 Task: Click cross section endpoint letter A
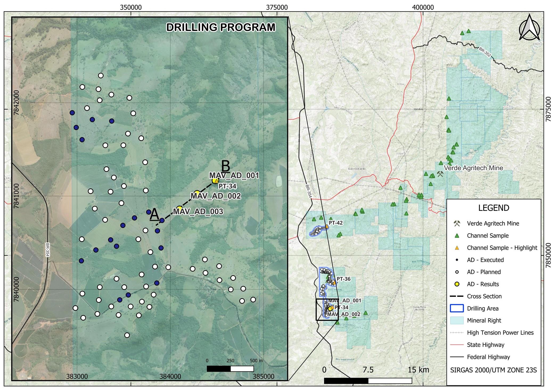tap(154, 215)
